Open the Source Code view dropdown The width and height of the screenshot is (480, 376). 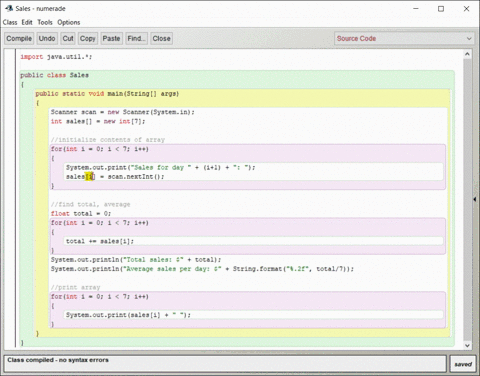point(404,38)
